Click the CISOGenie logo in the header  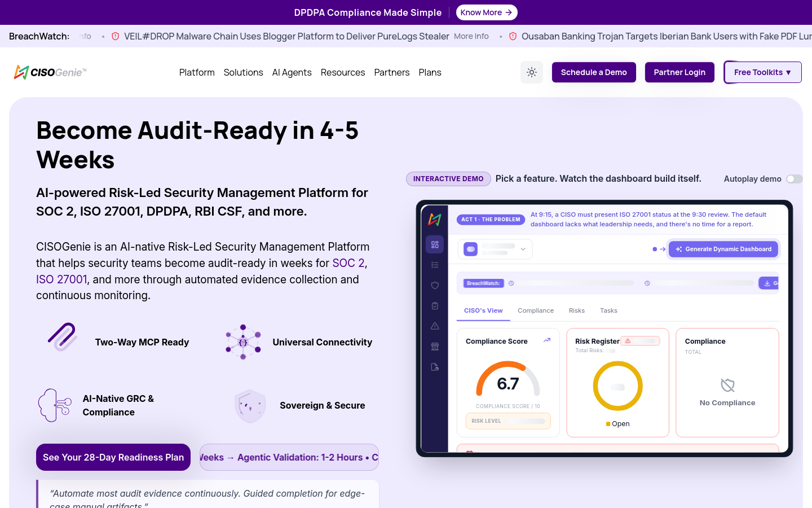click(50, 72)
